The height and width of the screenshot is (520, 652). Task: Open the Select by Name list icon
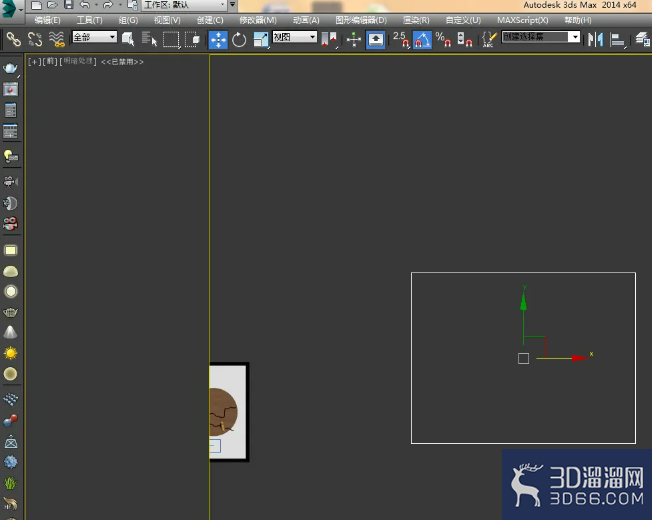149,39
